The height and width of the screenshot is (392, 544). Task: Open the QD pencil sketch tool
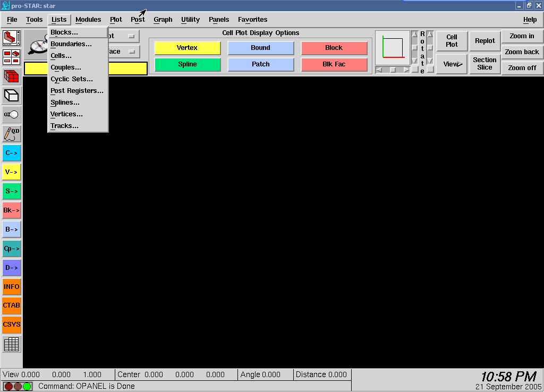12,133
